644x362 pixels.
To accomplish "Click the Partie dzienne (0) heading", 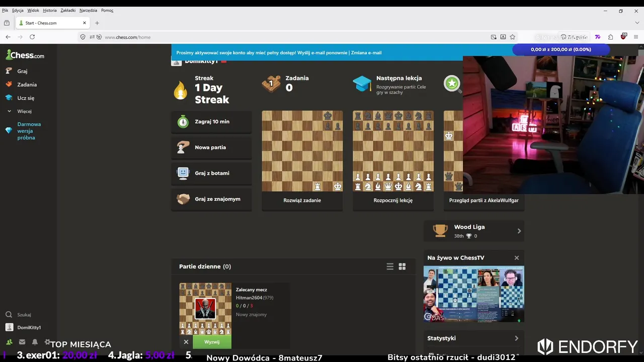I will pyautogui.click(x=205, y=266).
